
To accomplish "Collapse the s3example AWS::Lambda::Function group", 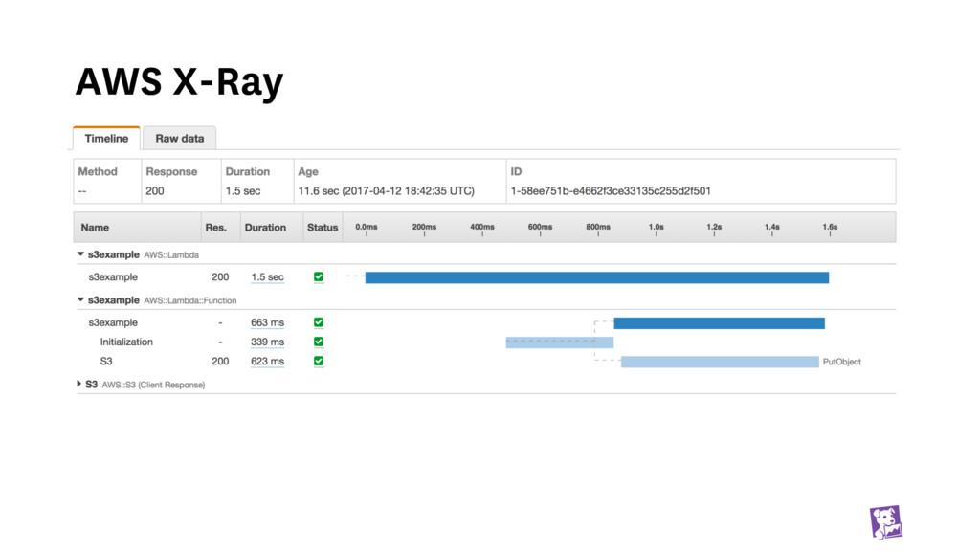I will 80,299.
